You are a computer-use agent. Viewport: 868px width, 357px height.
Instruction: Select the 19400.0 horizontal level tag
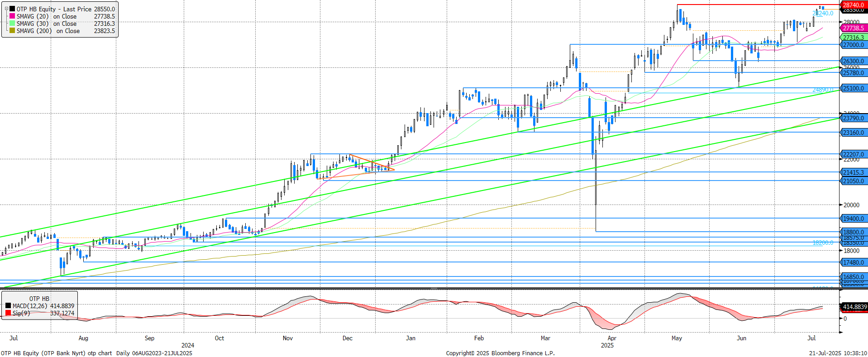click(854, 219)
